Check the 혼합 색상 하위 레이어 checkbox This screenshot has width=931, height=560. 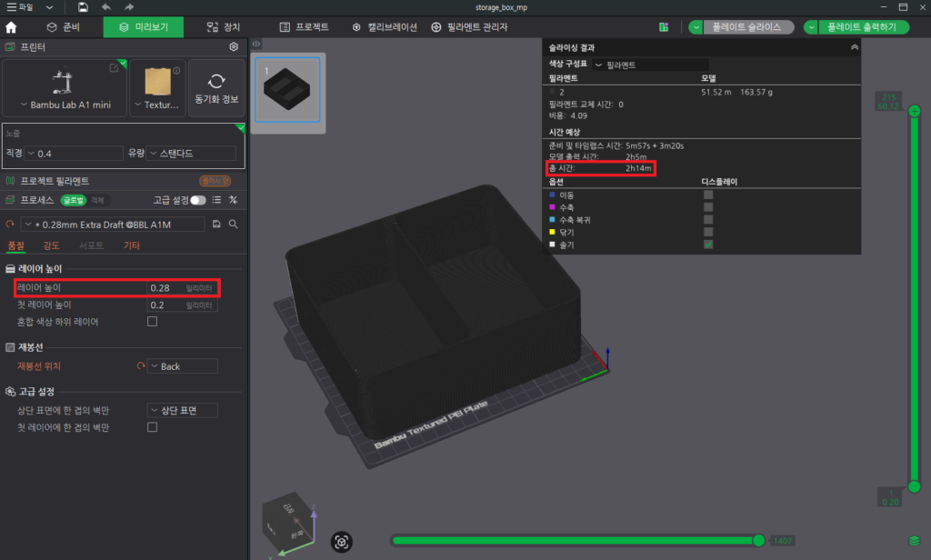[153, 321]
